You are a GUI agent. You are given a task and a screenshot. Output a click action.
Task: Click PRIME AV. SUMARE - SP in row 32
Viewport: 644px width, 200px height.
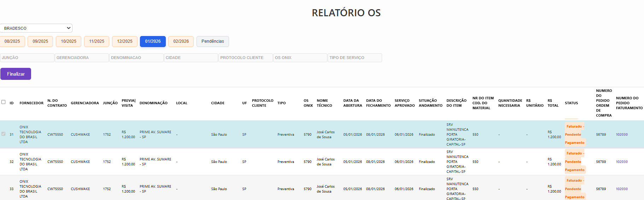[x=155, y=162]
